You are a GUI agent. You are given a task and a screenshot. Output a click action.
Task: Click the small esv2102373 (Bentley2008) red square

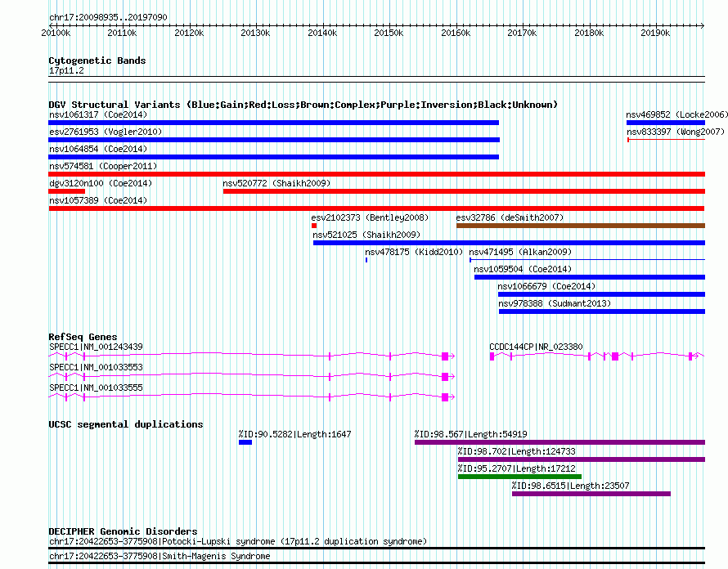[314, 226]
